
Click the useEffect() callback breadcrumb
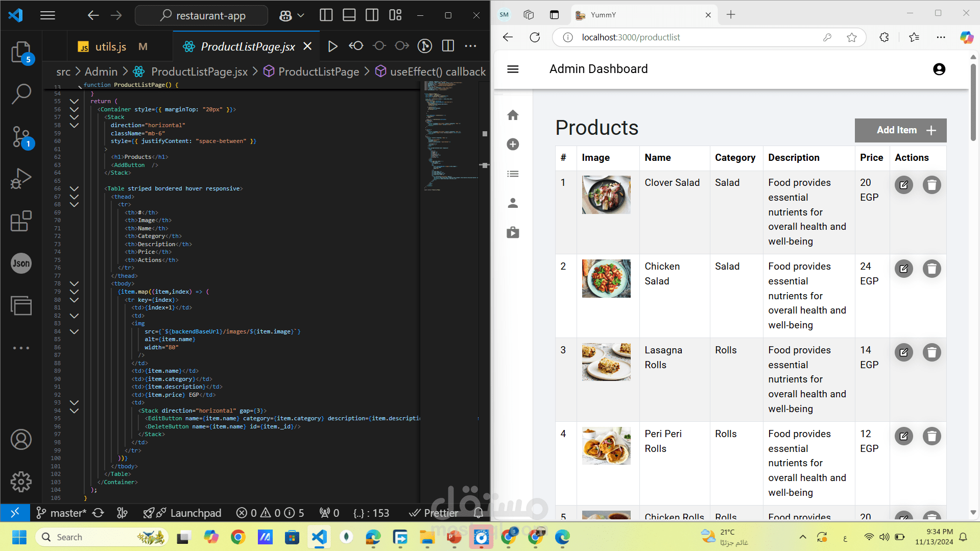(x=438, y=72)
